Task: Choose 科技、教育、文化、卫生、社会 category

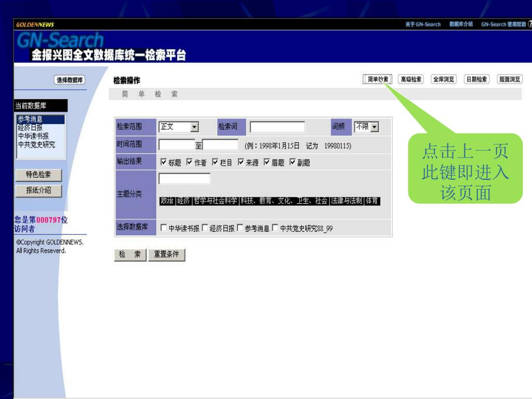Action: (284, 201)
